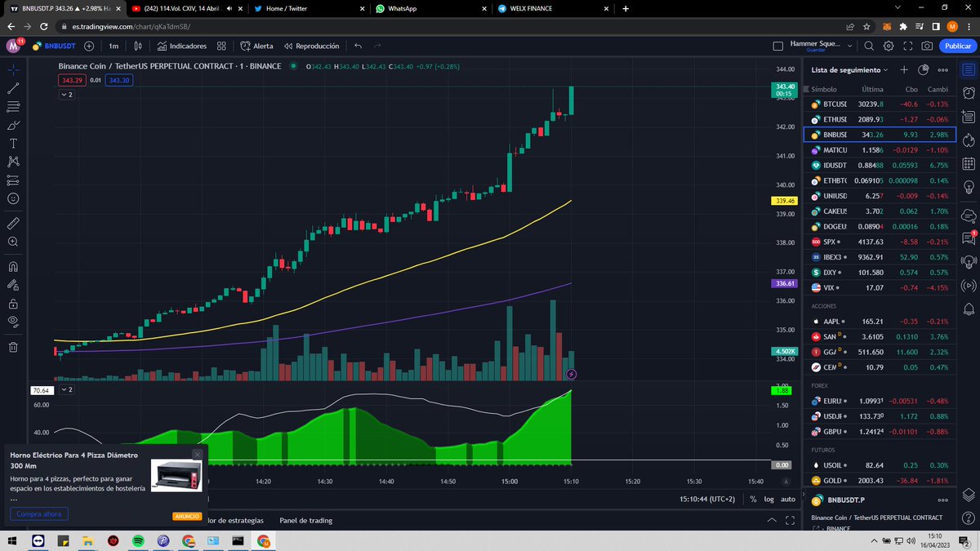Select the text annotation tool
This screenshot has width=980, height=551.
[13, 143]
